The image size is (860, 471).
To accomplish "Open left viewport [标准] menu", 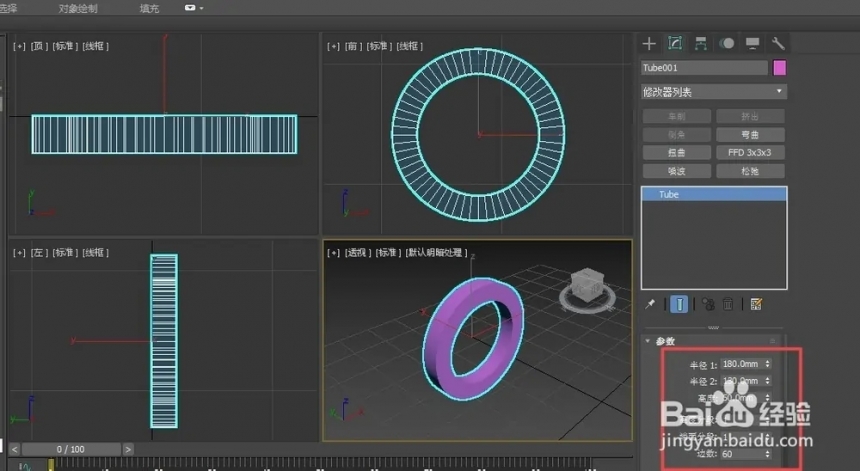I will click(65, 252).
